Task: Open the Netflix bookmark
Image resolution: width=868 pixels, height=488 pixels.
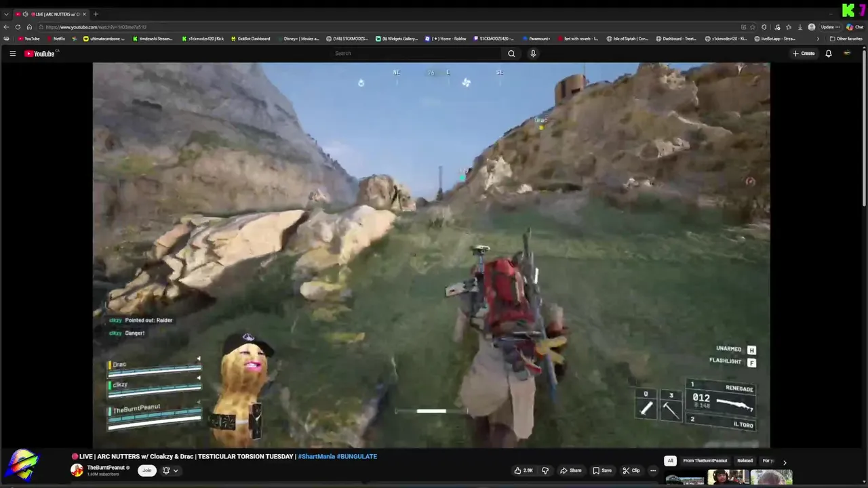Action: [56, 39]
